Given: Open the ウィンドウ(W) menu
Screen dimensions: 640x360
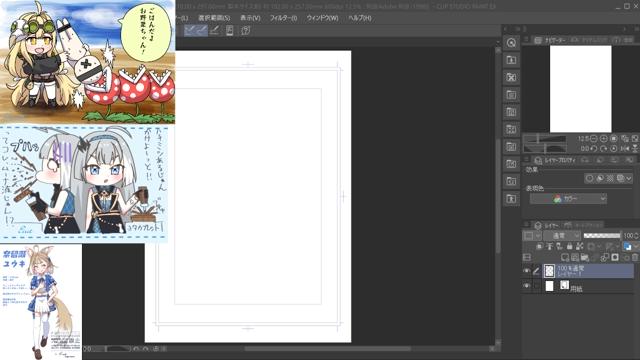Looking at the screenshot, I should [x=322, y=18].
